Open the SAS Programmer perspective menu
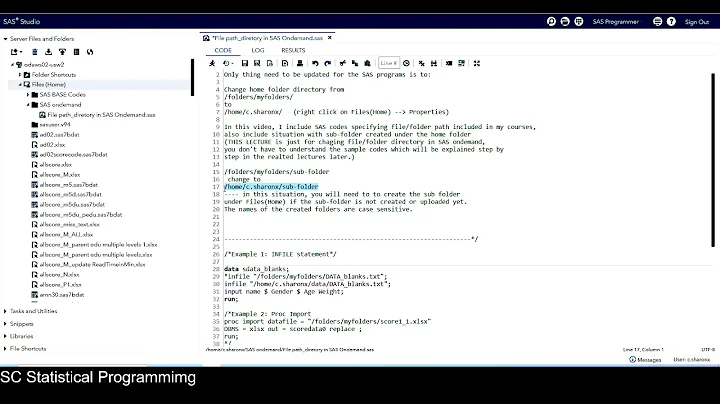 [x=616, y=22]
